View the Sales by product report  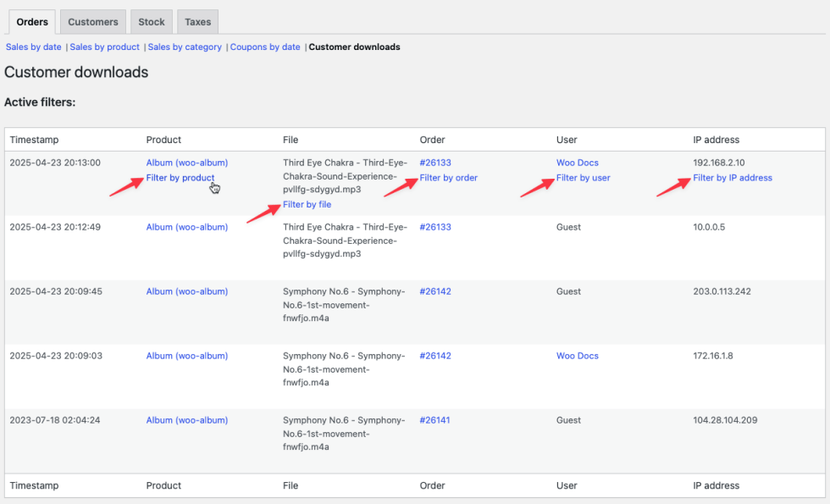tap(105, 47)
